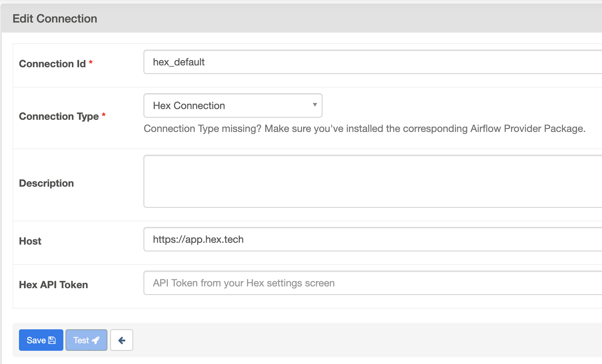Viewport: 602px width, 364px height.
Task: Click the Description label
Action: (47, 183)
